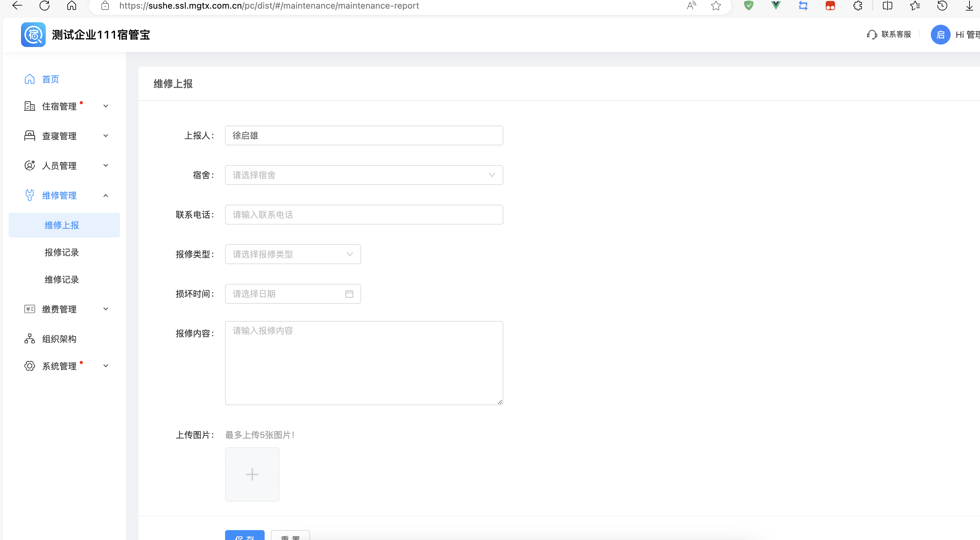
Task: Collapse 维修管理 menu chevron
Action: 106,195
